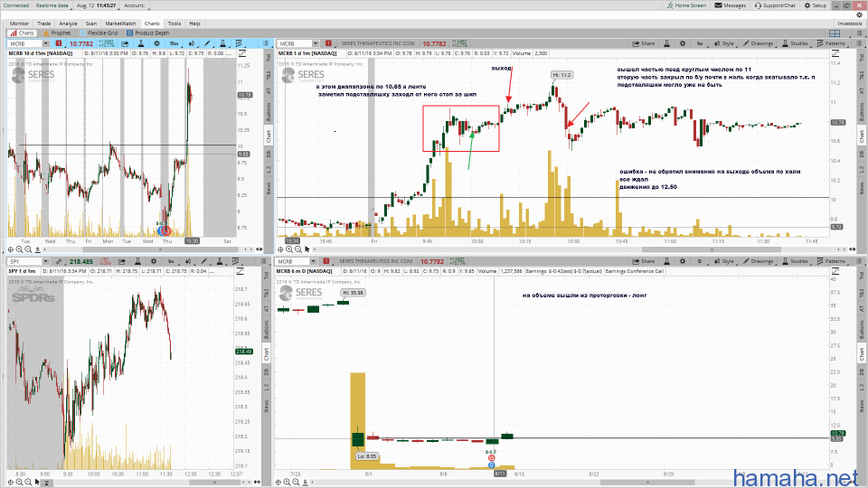This screenshot has height=488, width=868.
Task: Open the Account dropdown in the top bar
Action: pyautogui.click(x=135, y=5)
